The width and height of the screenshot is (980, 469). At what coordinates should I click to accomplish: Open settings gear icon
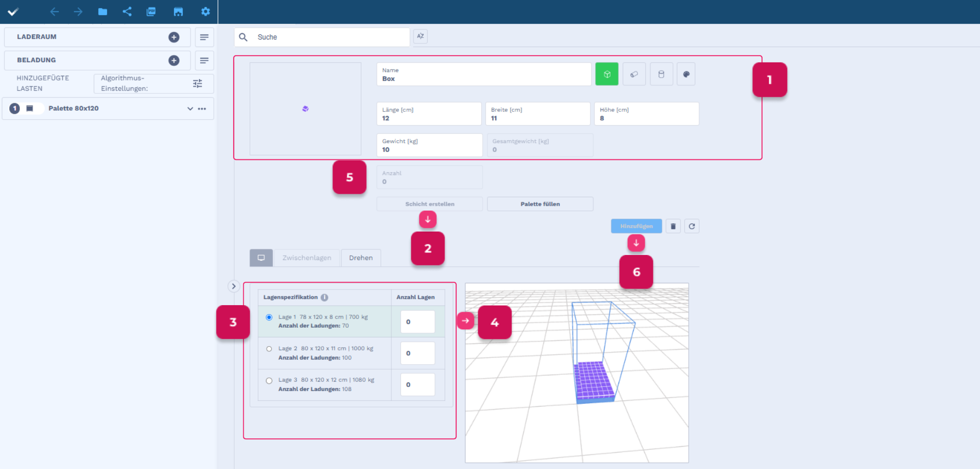(x=206, y=11)
